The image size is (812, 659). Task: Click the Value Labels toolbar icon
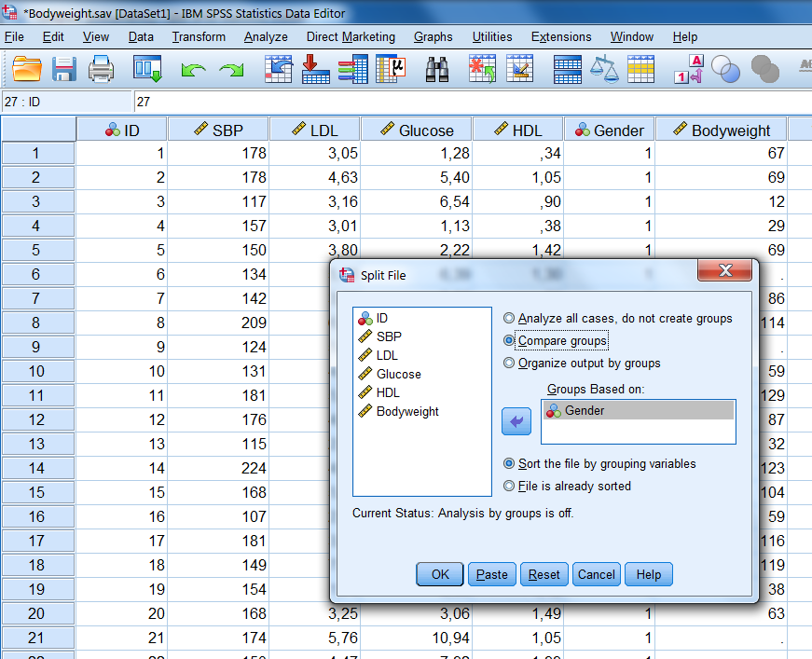[x=688, y=70]
